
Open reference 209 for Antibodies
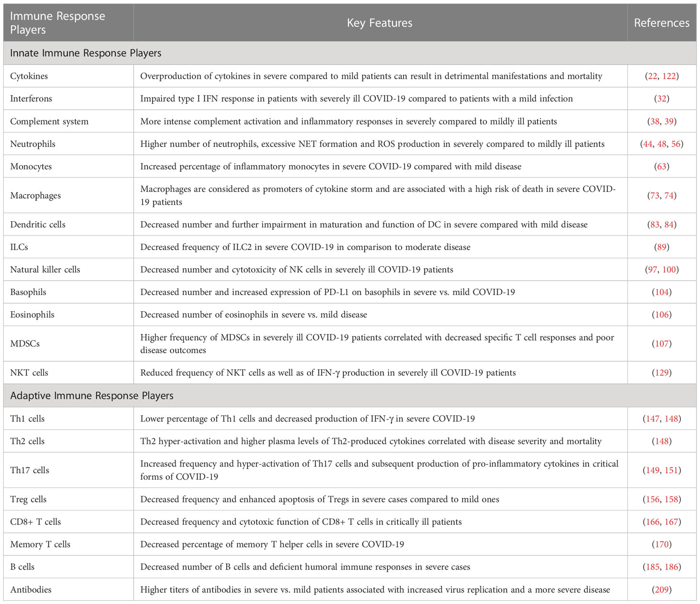pyautogui.click(x=662, y=590)
